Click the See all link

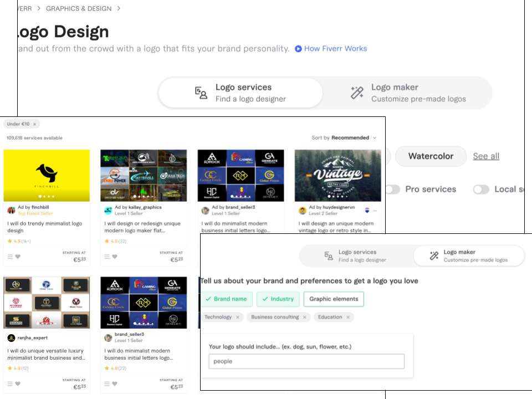(x=486, y=156)
